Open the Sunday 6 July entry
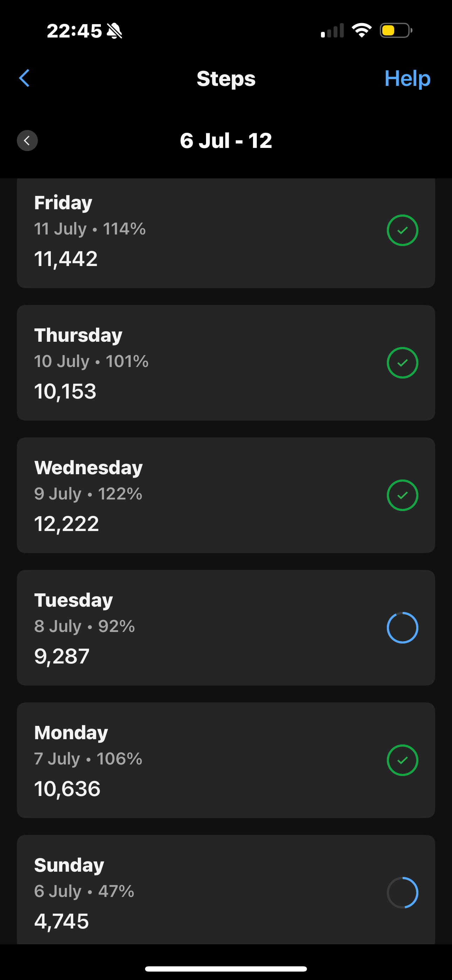The height and width of the screenshot is (980, 452). point(226,890)
